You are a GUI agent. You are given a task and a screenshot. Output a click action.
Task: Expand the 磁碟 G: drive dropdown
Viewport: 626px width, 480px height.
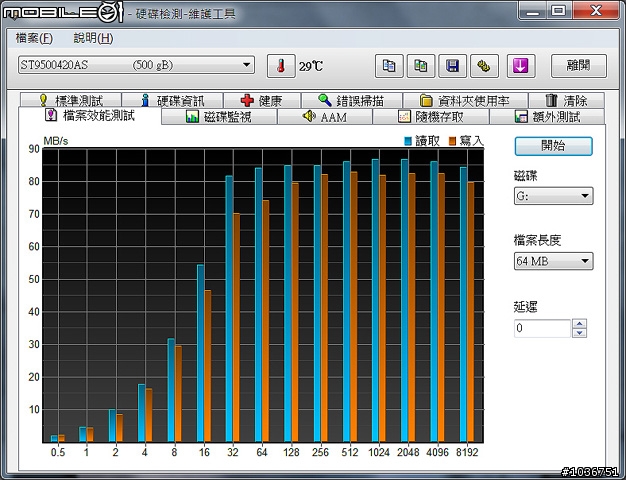point(553,196)
